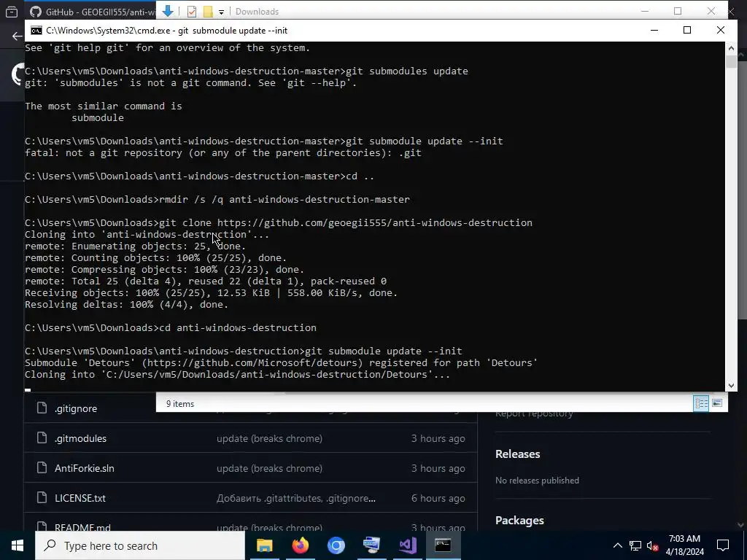Click '3 hours ago' on the .gitmodules row
The image size is (747, 560).
tap(438, 438)
